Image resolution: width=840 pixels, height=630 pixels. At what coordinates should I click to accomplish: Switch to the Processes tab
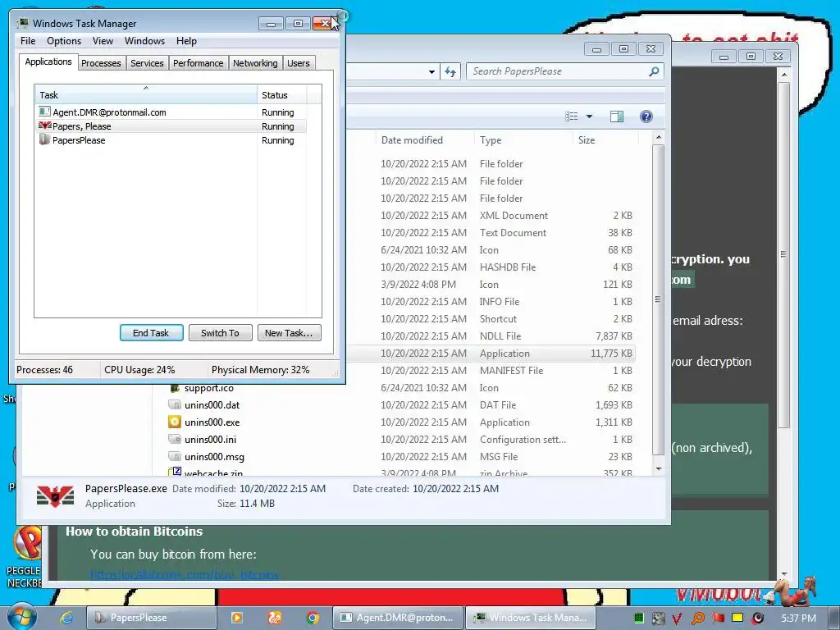tap(101, 63)
